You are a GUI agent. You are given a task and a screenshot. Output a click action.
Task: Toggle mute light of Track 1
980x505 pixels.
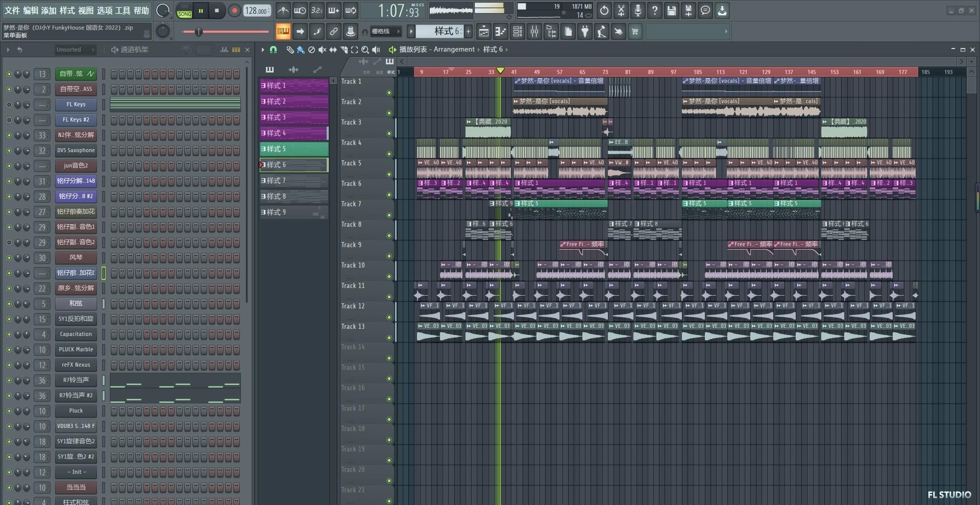[389, 92]
